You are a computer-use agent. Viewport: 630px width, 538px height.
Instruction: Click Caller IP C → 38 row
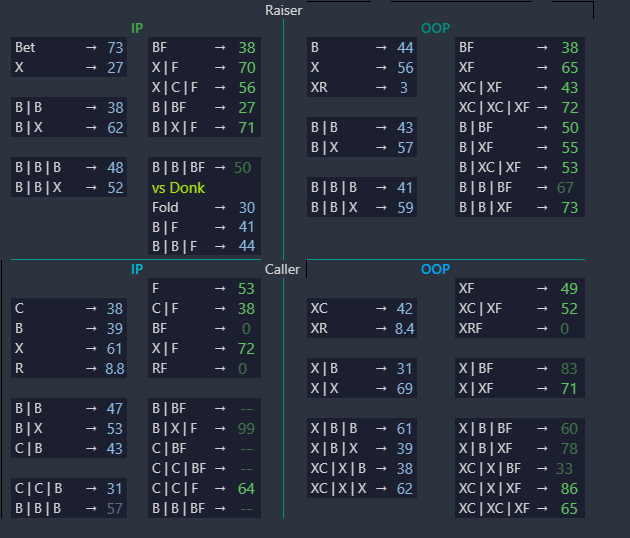point(69,308)
